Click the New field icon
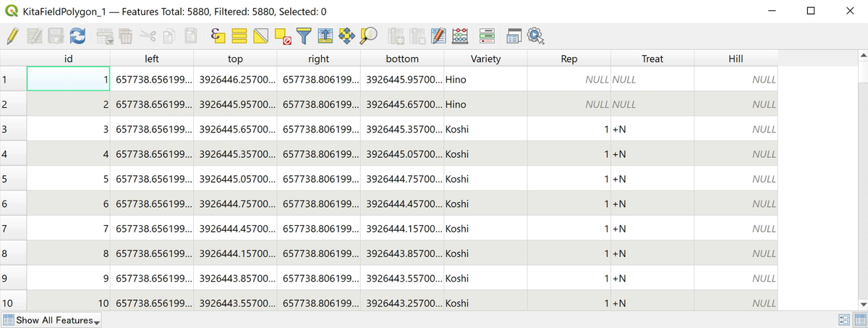The image size is (868, 328). click(x=396, y=35)
